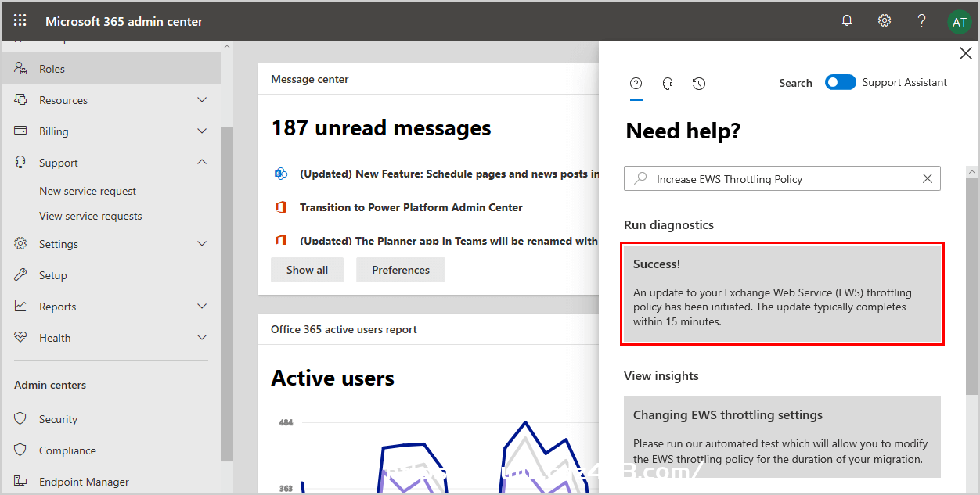Image resolution: width=980 pixels, height=495 pixels.
Task: Open New service request
Action: tap(88, 191)
